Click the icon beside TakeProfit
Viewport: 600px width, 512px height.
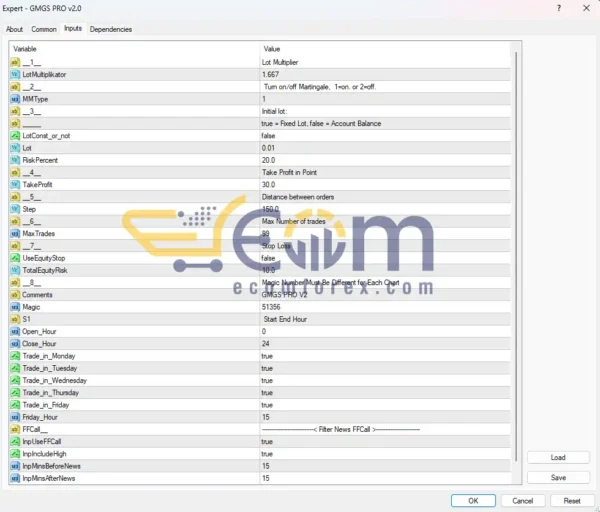[15, 185]
